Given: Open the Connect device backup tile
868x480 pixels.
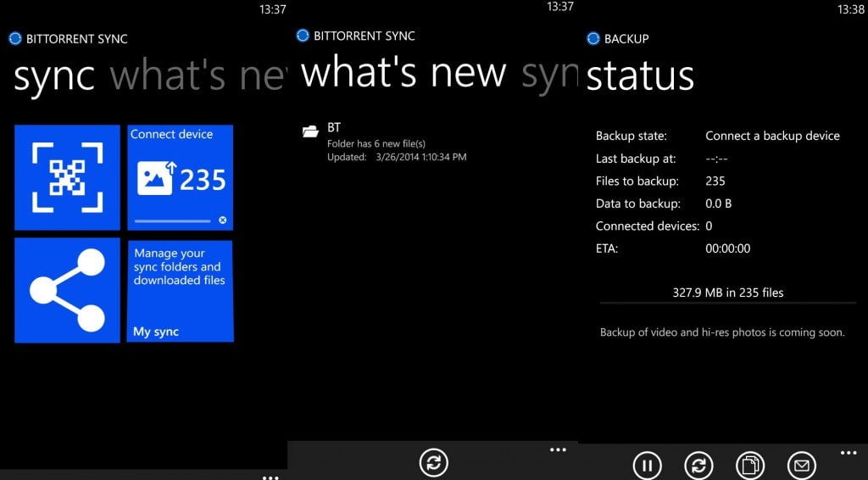Looking at the screenshot, I should point(180,177).
